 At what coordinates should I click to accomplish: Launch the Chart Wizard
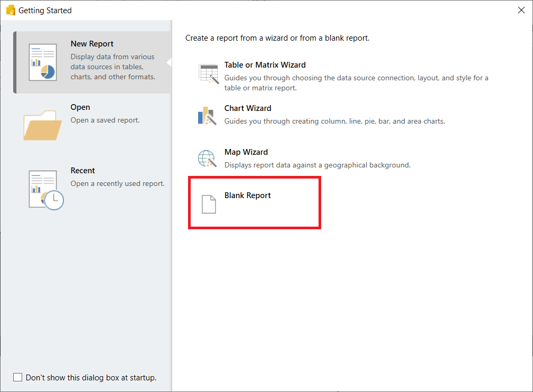(x=248, y=108)
